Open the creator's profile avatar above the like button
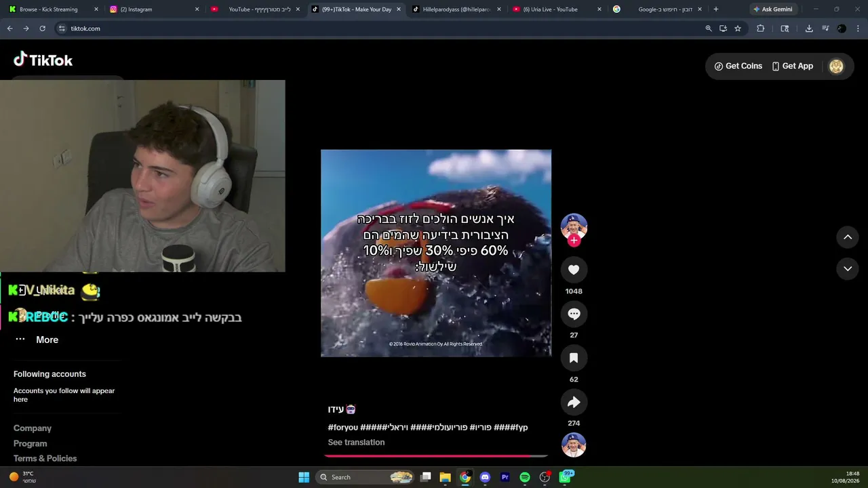Screen dimensions: 868x488 coord(574,226)
